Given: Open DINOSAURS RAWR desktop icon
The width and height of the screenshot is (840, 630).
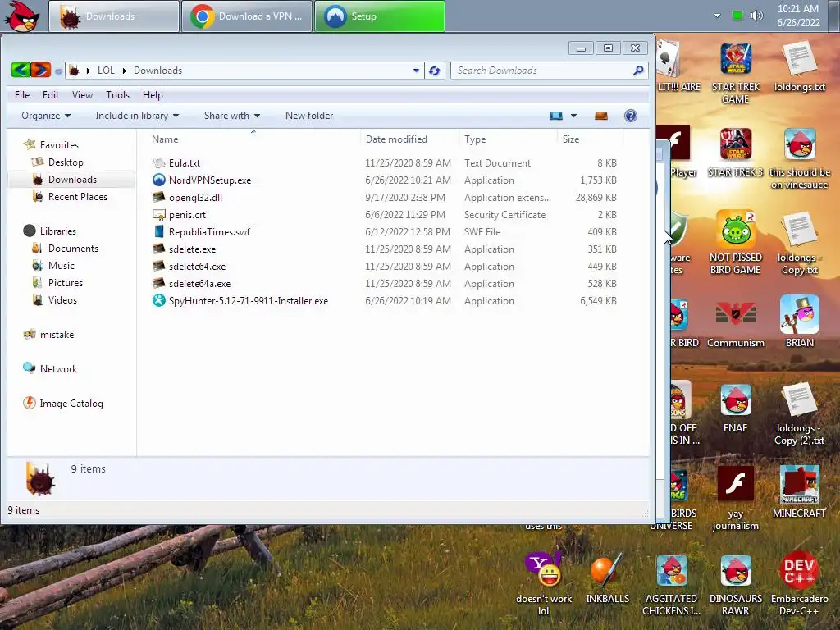Looking at the screenshot, I should coord(736,570).
